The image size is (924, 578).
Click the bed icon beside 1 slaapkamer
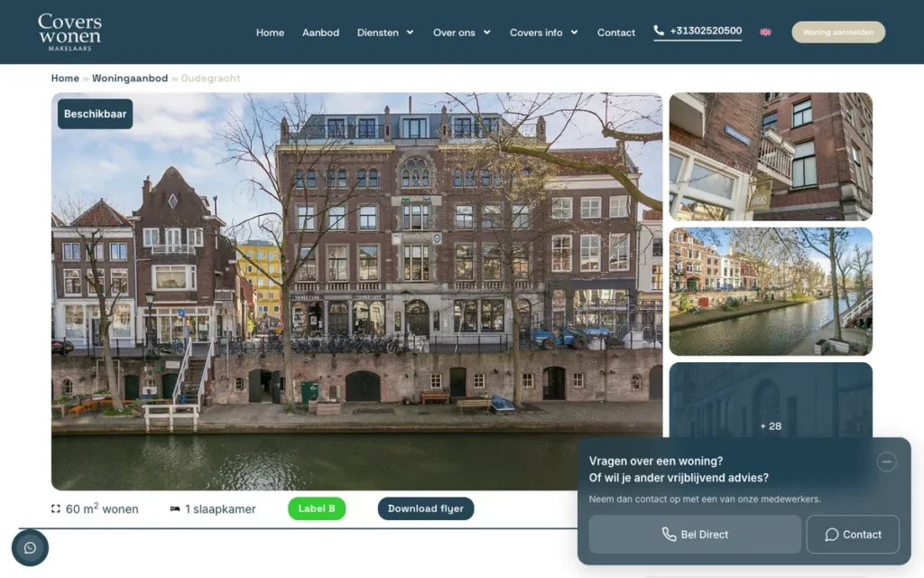coord(175,508)
